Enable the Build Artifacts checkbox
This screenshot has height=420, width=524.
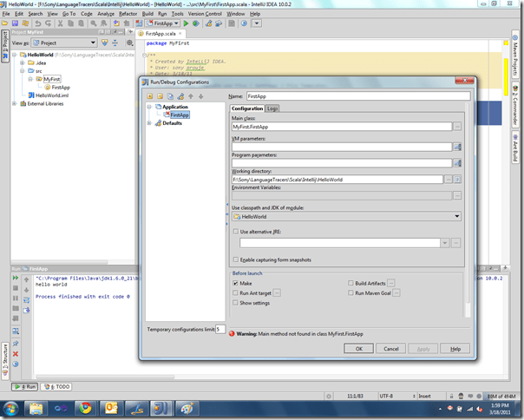pos(350,283)
